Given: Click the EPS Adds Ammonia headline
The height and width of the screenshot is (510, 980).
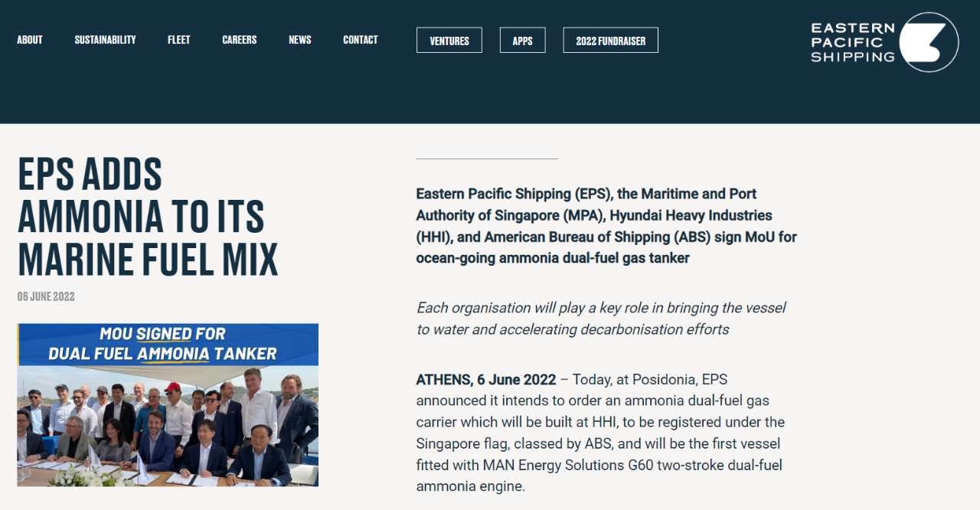Looking at the screenshot, I should (148, 217).
